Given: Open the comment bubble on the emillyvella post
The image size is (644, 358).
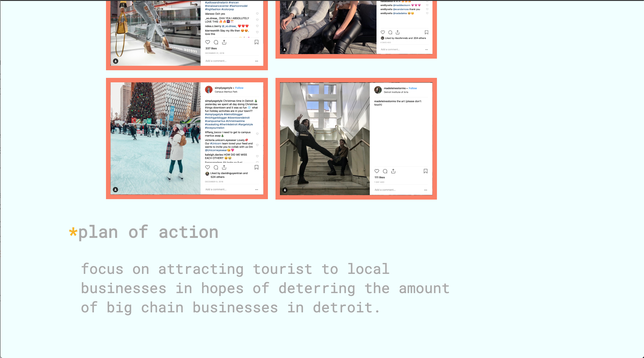Looking at the screenshot, I should tap(390, 32).
